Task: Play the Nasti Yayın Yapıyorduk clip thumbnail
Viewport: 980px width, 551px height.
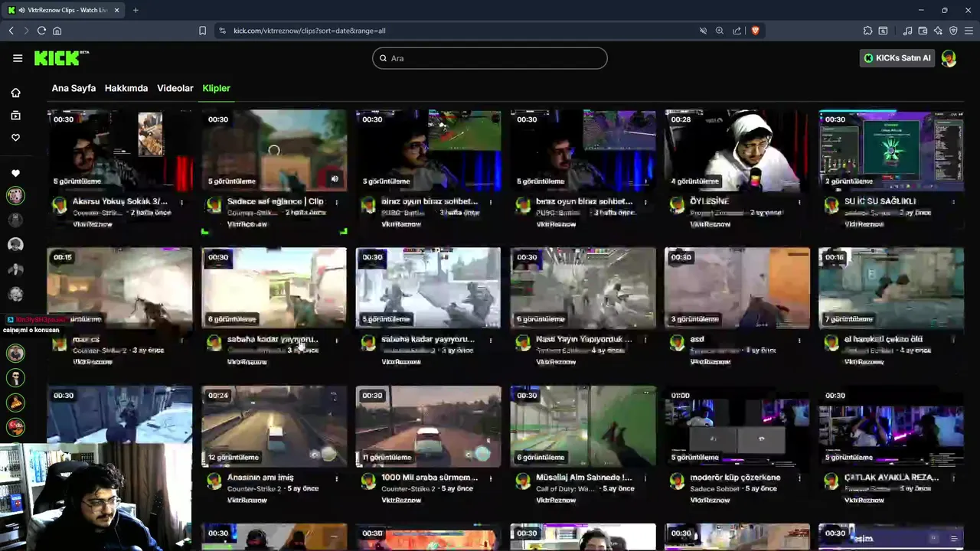Action: (x=583, y=289)
